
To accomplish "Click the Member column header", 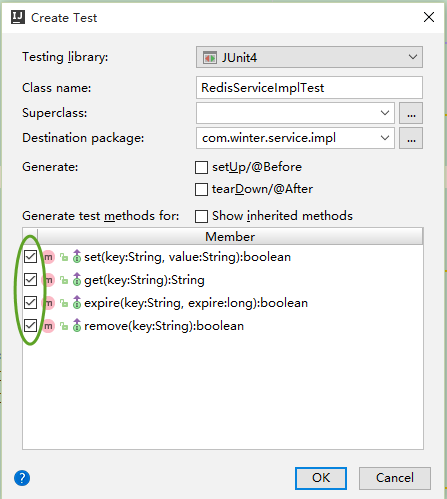I will (230, 236).
